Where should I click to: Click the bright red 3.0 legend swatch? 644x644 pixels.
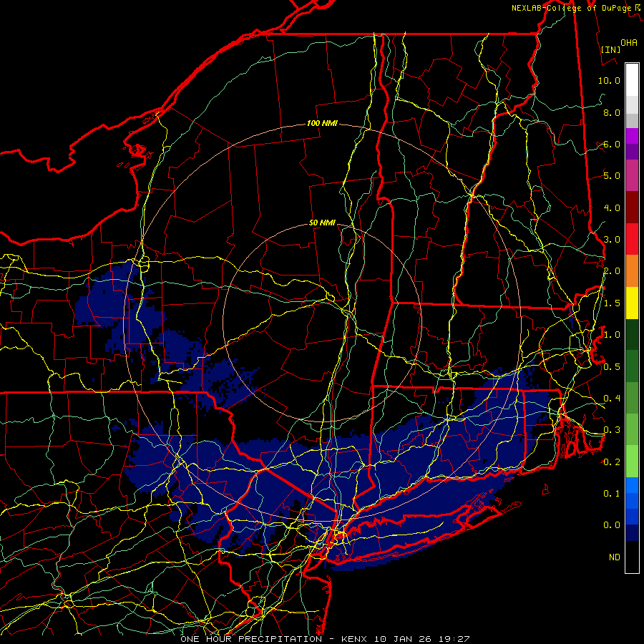tap(632, 239)
